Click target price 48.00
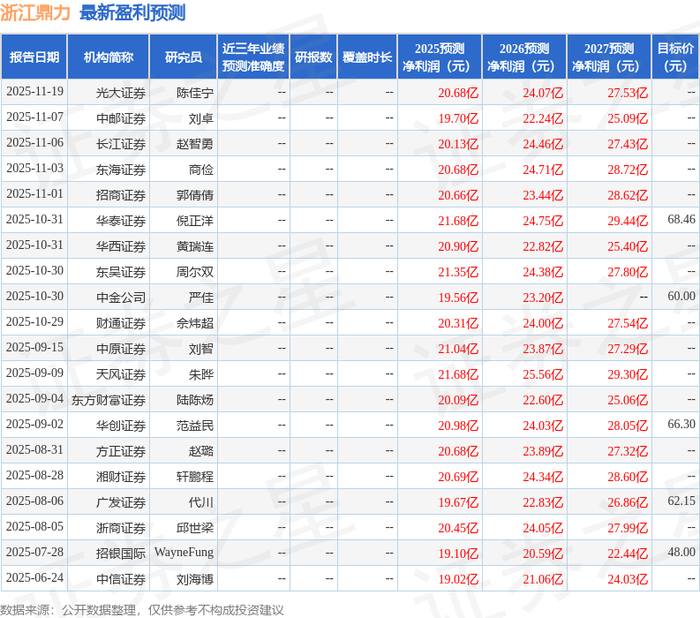The height and width of the screenshot is (618, 700). tap(681, 552)
